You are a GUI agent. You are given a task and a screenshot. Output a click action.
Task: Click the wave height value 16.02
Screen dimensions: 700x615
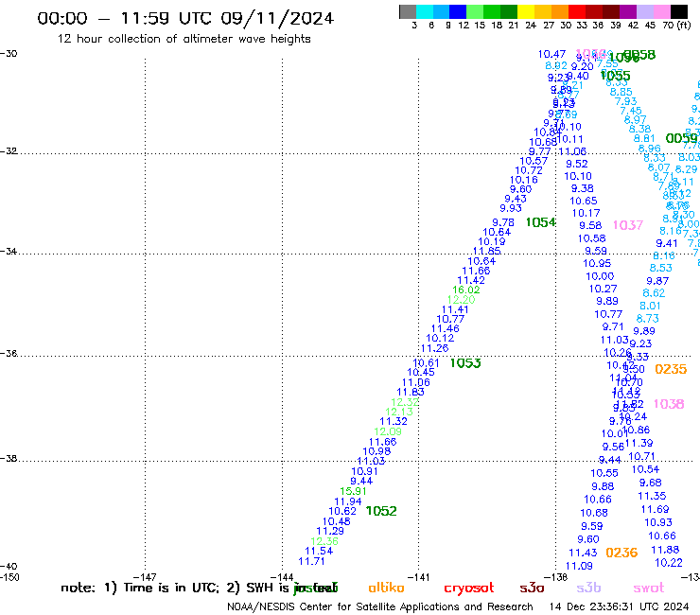pyautogui.click(x=466, y=290)
